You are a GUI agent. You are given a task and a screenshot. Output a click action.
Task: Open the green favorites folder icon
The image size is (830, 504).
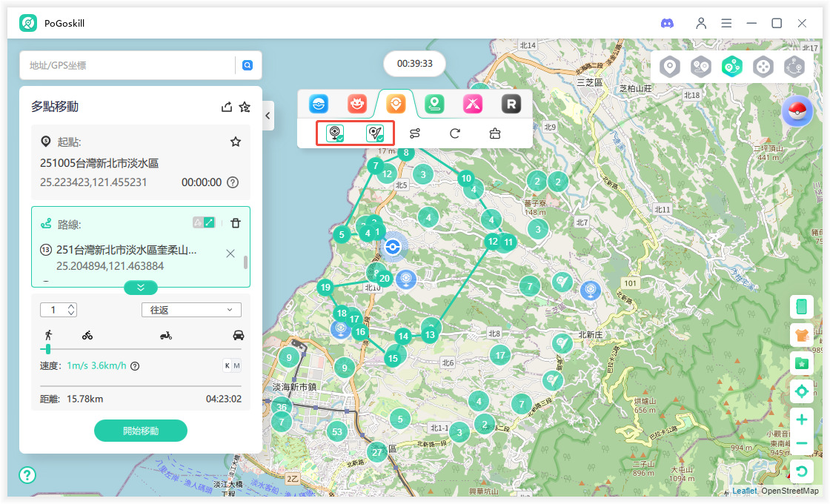click(x=801, y=363)
